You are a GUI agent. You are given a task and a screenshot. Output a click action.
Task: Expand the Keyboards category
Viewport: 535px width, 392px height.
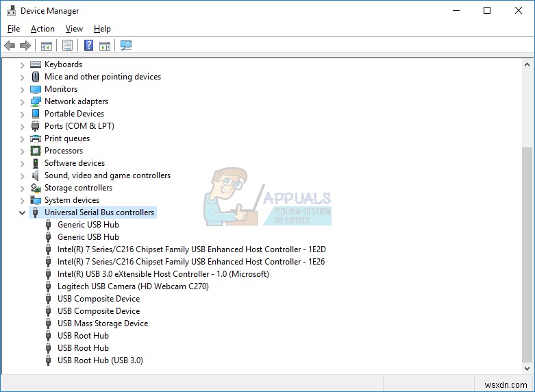[x=22, y=65]
